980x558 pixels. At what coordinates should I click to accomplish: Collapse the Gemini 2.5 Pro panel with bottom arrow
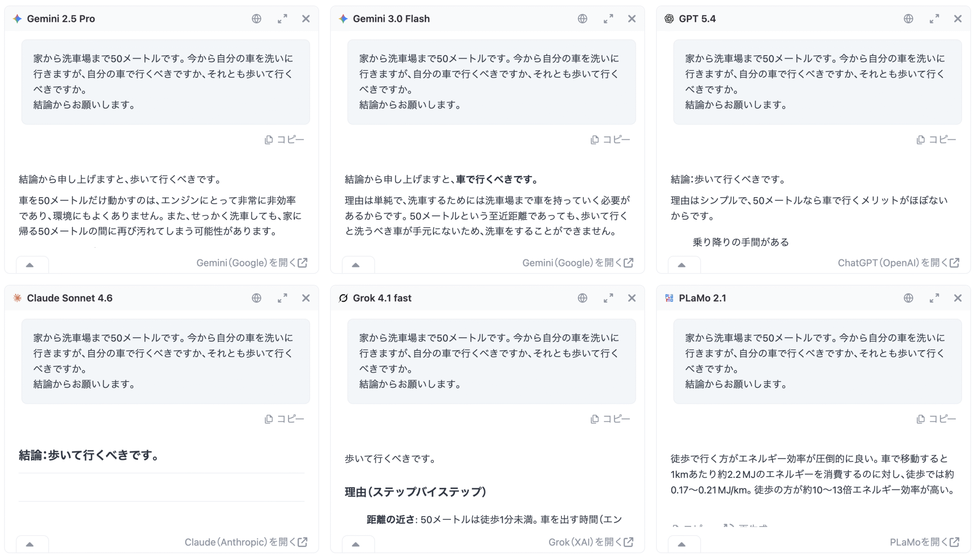30,265
